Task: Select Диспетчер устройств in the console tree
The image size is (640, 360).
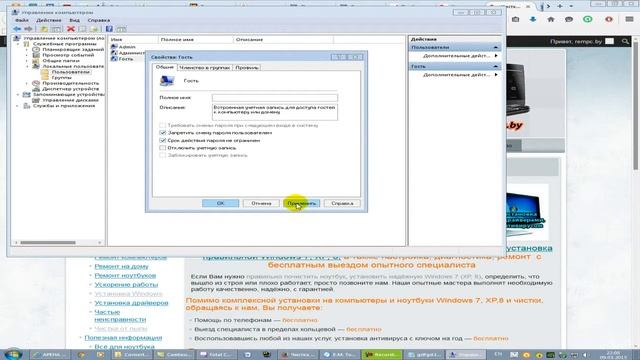Action: (x=71, y=89)
